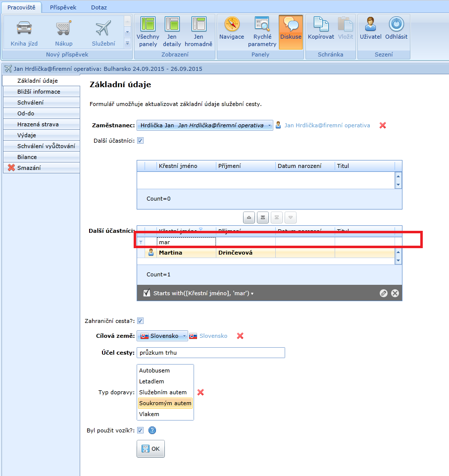Expand the Zaměstnanec dropdown
Viewport: 449px width, 476px height.
point(270,126)
